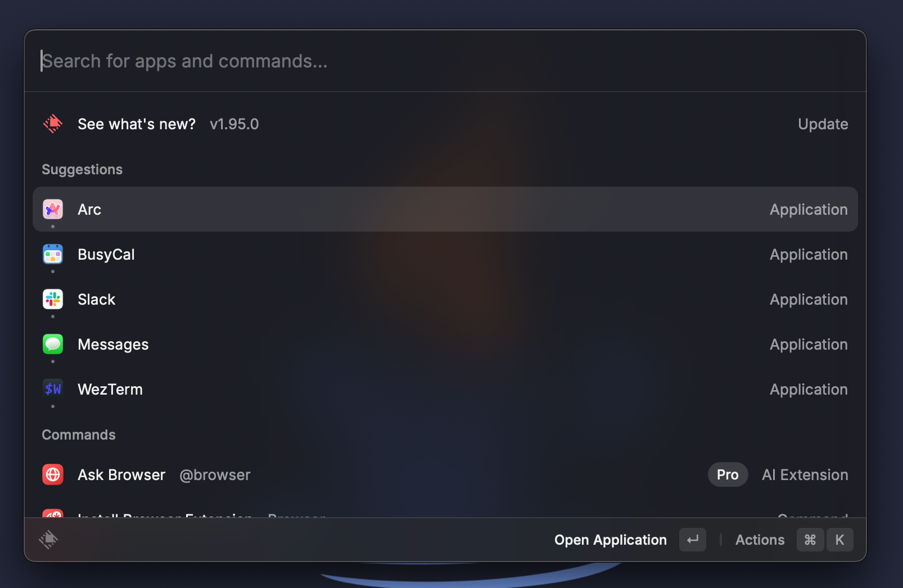Click the K key shortcut badge
Viewport: 903px width, 588px height.
tap(840, 540)
